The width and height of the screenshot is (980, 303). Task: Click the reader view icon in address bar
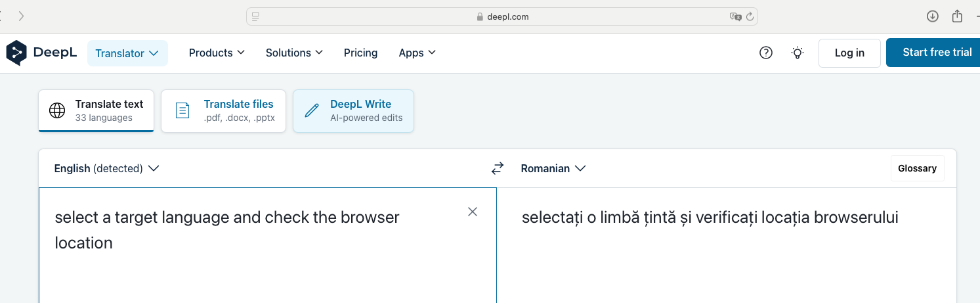(x=255, y=16)
